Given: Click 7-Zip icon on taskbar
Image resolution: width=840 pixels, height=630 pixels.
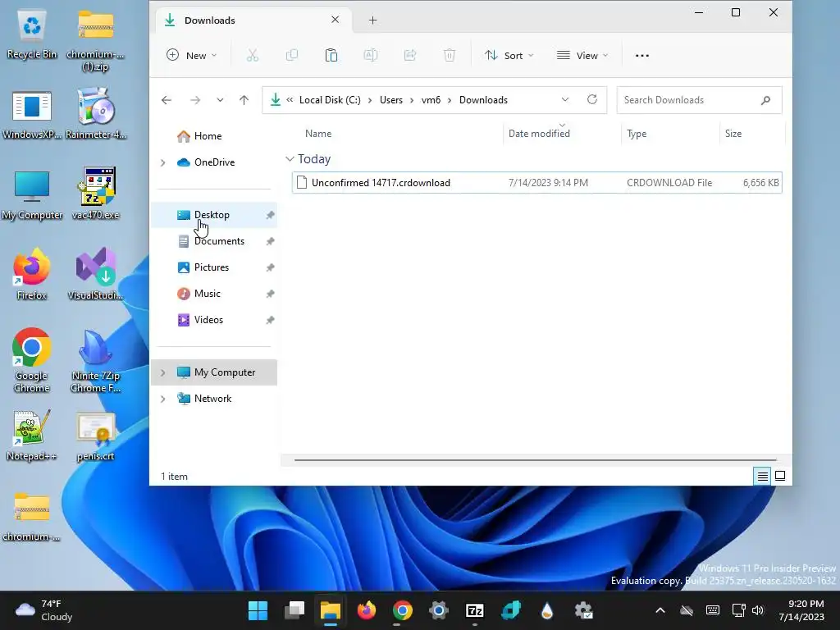Looking at the screenshot, I should point(475,610).
